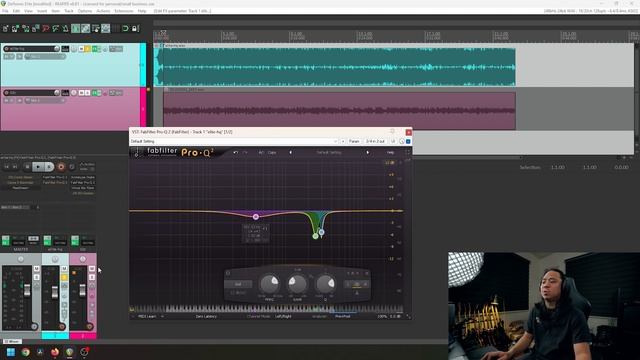Screen dimensions: 640x360
Task: Open the Edit menu
Action: click(16, 11)
